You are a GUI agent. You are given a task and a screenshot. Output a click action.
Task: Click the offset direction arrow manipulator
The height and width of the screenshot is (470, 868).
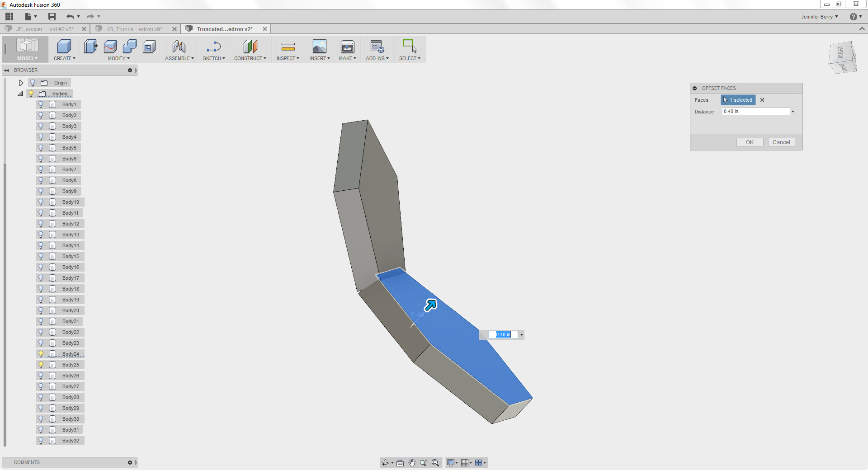[x=430, y=305]
